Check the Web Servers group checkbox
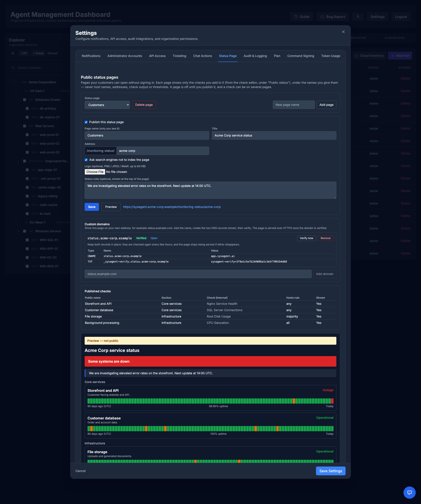 (x=25, y=126)
